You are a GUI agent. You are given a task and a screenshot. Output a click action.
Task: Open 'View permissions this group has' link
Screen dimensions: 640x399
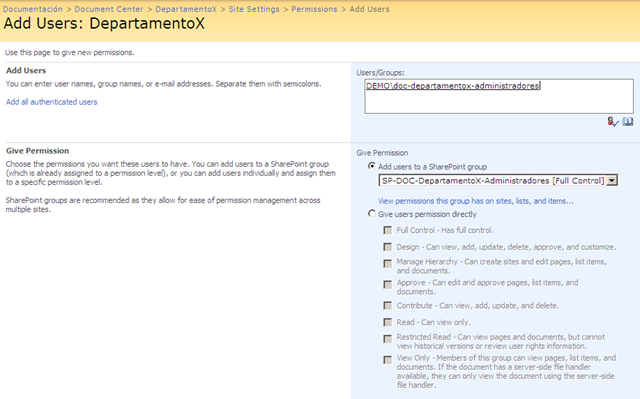click(x=476, y=201)
